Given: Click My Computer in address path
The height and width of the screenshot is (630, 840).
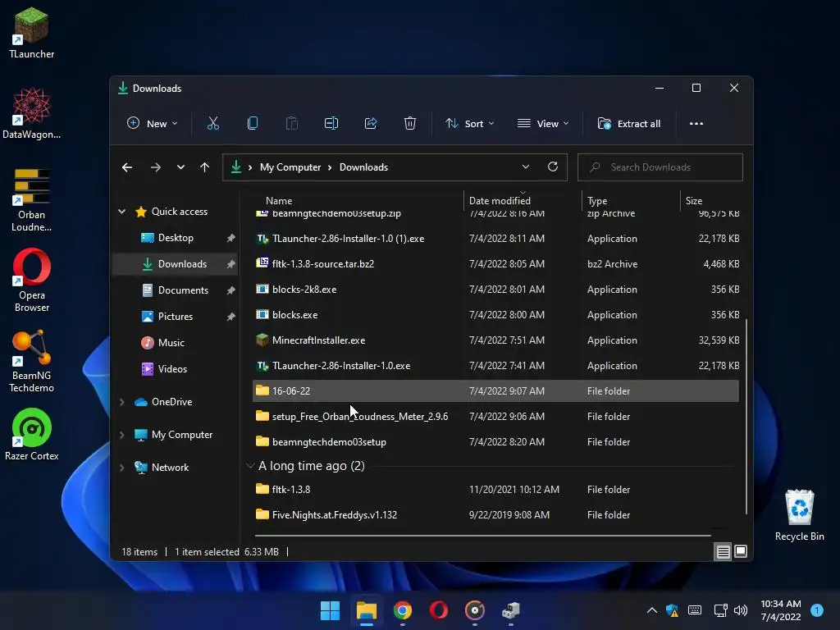Looking at the screenshot, I should (x=290, y=167).
